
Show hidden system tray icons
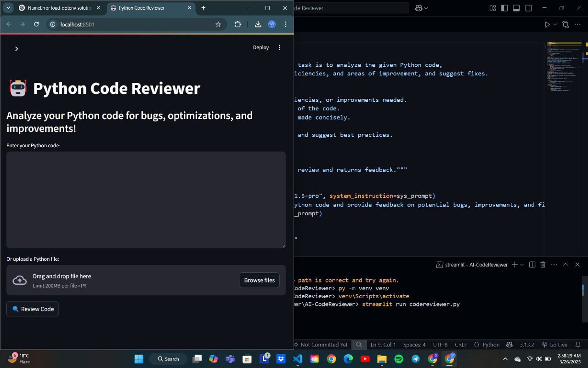[505, 359]
